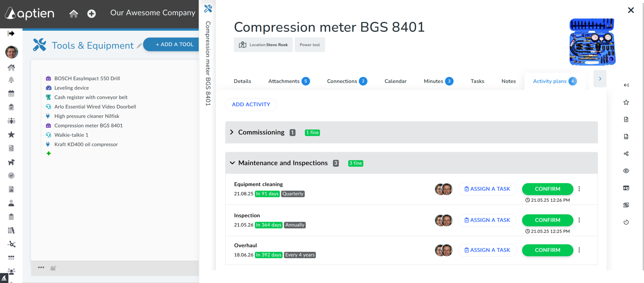The height and width of the screenshot is (283, 644).
Task: Open calendar icon in left sidebar
Action: 11,93
